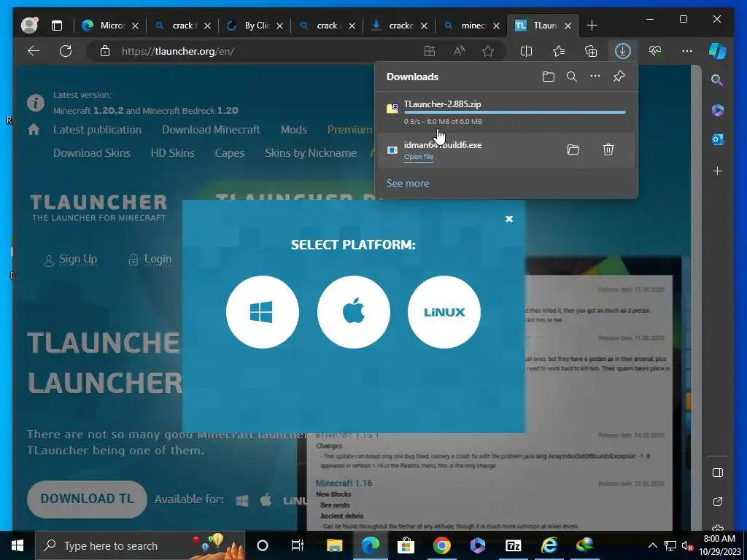Add this page to favorites star
The height and width of the screenshot is (560, 747).
[488, 51]
